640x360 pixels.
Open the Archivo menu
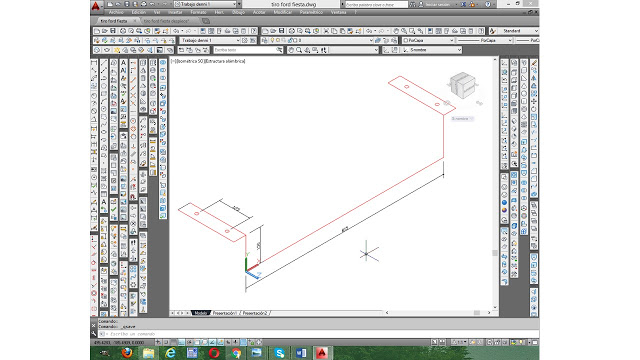click(116, 13)
